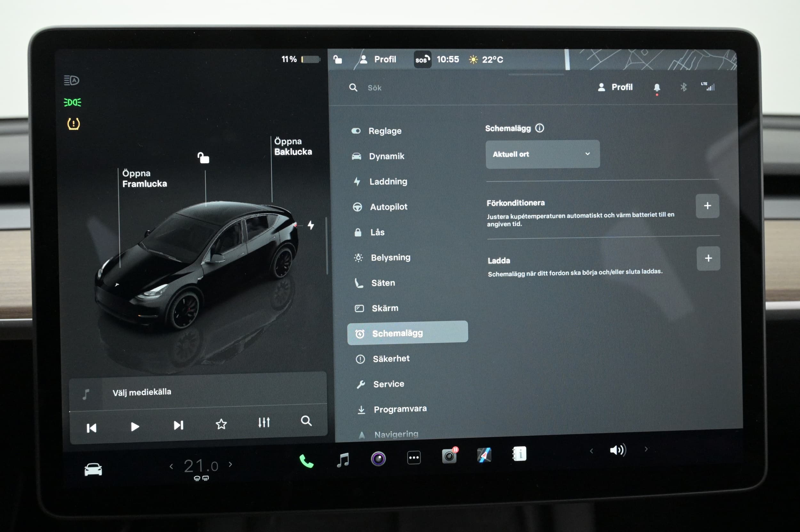Open the Lås settings menu
This screenshot has height=532, width=800.
coord(369,233)
